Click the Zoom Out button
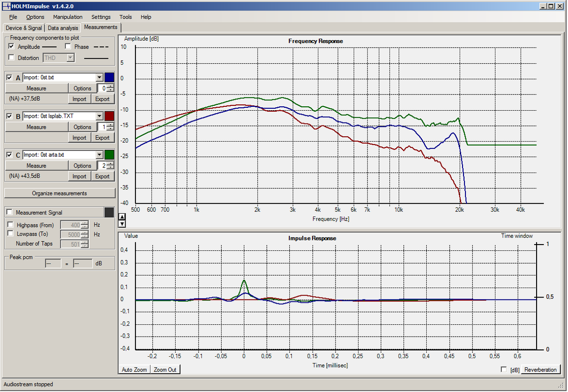The image size is (568, 392). tap(165, 369)
